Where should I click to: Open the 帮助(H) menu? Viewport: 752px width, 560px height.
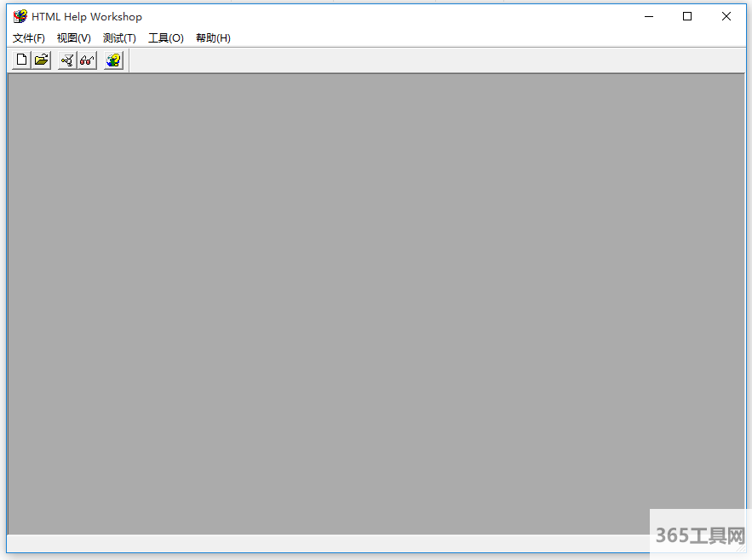point(213,38)
